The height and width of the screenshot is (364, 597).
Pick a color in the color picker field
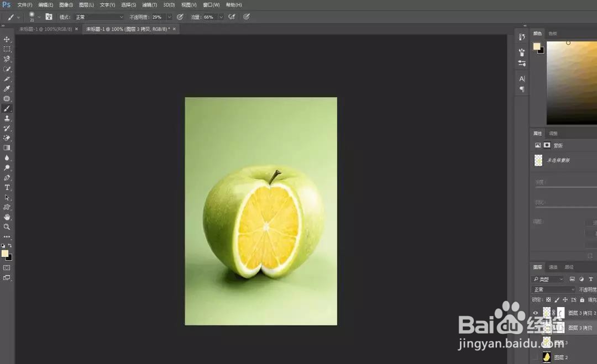572,82
